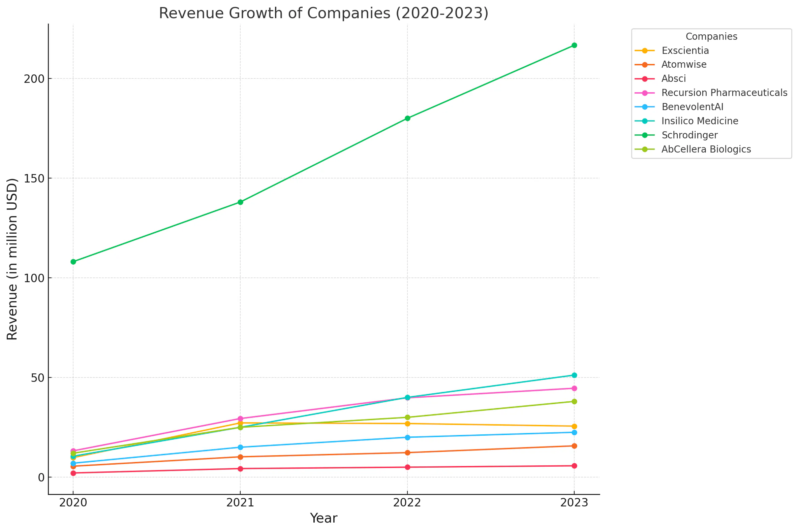Select the 'AbCellera Biologics' legend label
798x532 pixels.
point(706,149)
